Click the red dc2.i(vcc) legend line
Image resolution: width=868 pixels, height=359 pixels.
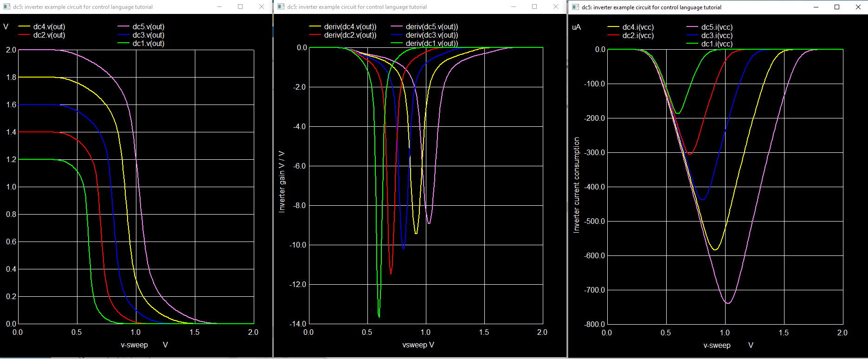613,36
